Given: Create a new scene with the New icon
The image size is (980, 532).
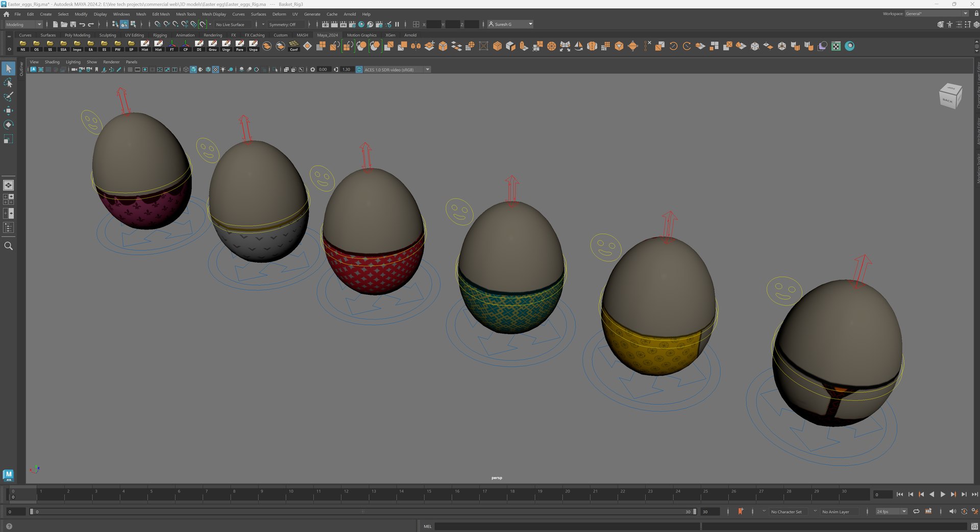Looking at the screenshot, I should [x=55, y=24].
